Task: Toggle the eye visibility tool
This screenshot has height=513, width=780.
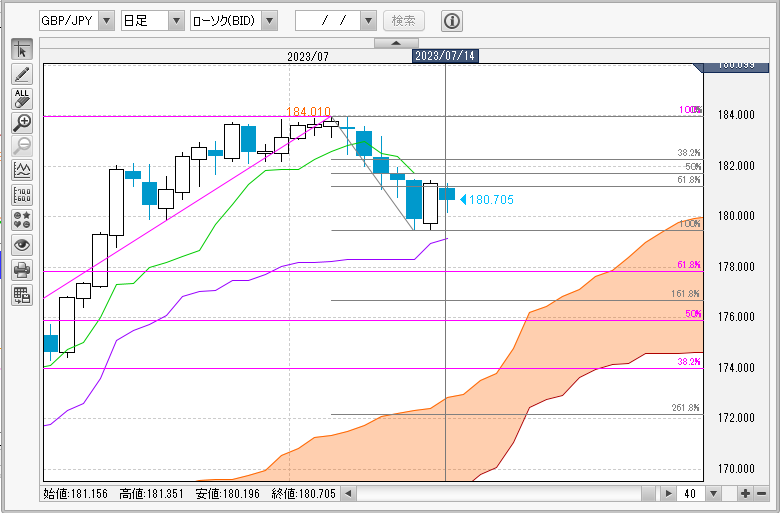Action: tap(22, 245)
